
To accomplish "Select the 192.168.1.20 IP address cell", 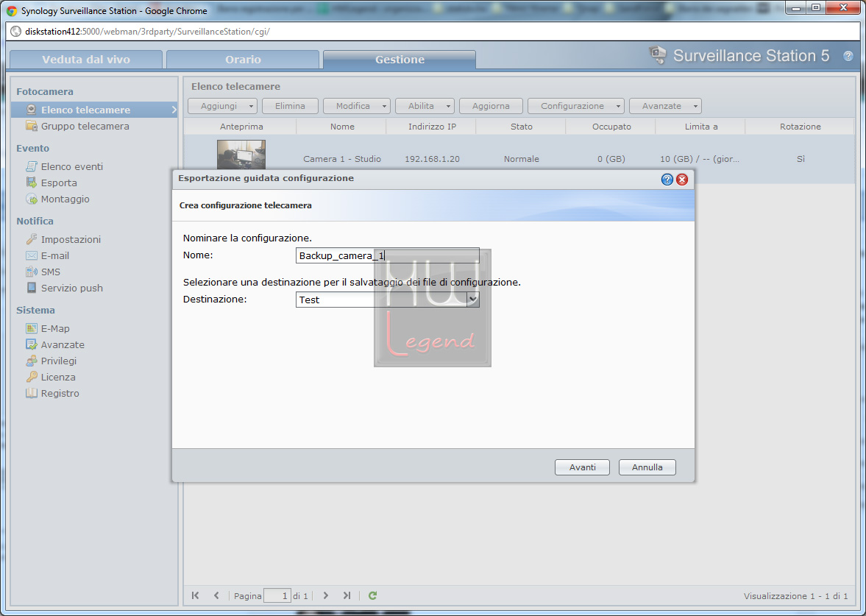I will coord(432,159).
